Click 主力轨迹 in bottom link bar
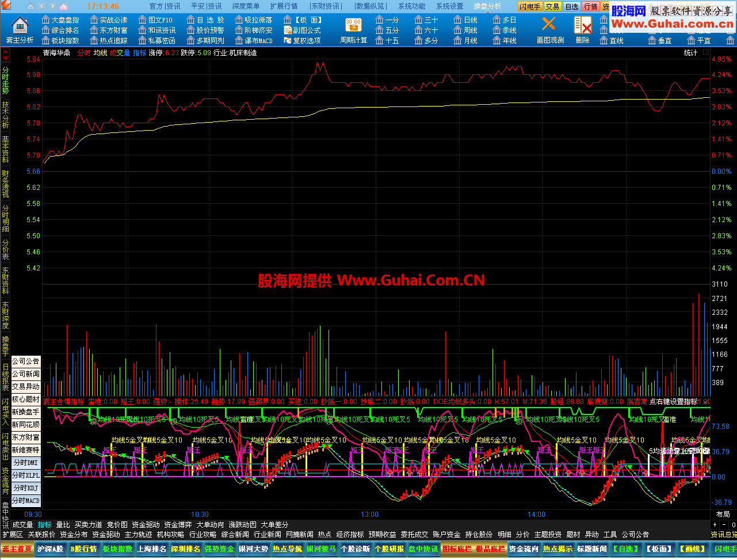737x560 pixels. 138,534
